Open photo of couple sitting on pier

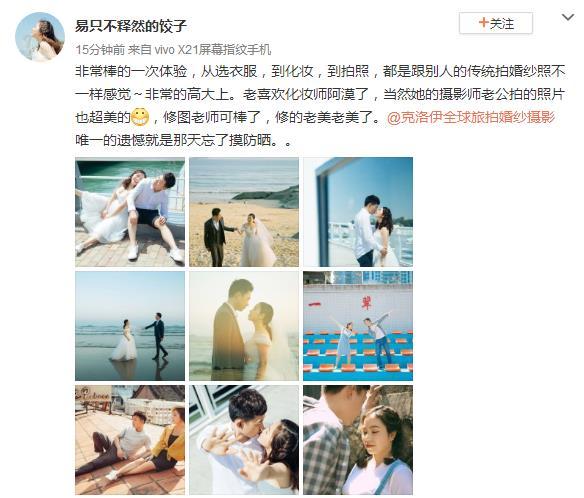[x=130, y=212]
